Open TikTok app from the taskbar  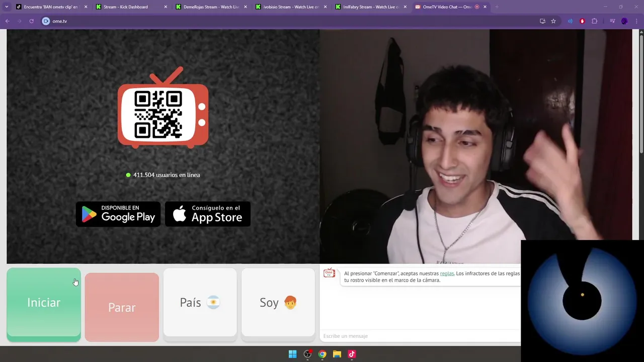click(352, 354)
